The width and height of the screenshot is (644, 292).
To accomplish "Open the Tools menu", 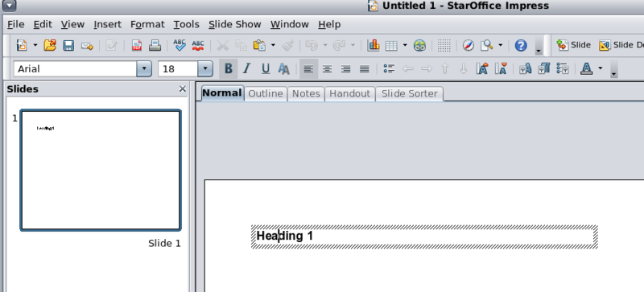I will pos(186,24).
